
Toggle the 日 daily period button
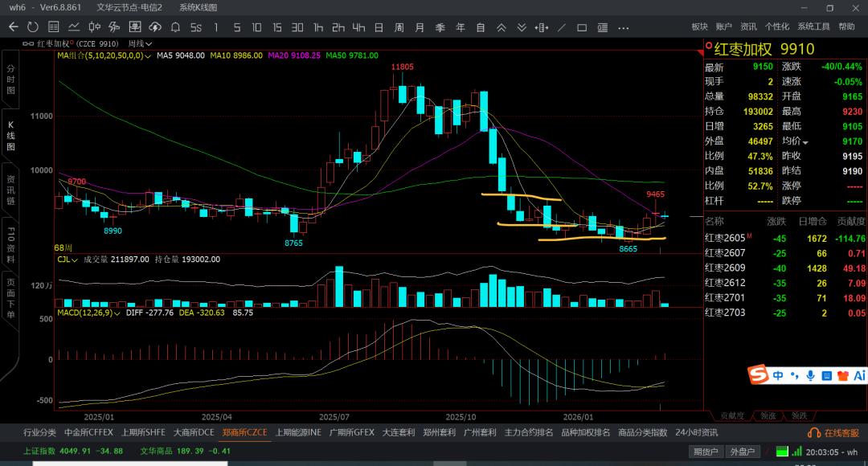coord(379,27)
